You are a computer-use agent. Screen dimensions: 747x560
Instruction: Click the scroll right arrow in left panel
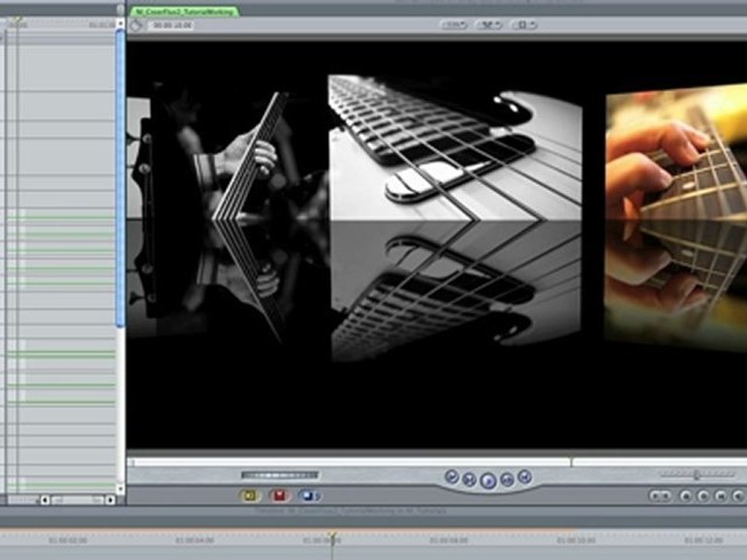coord(110,500)
